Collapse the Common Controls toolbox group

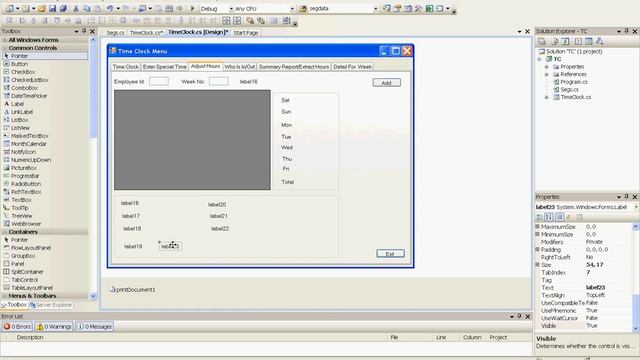tap(5, 48)
